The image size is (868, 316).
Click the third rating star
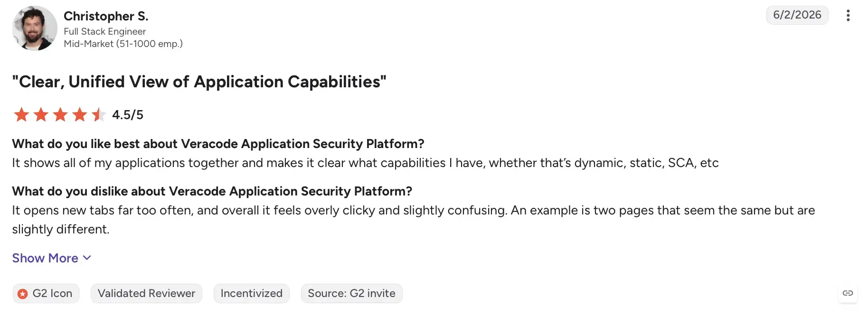[60, 115]
